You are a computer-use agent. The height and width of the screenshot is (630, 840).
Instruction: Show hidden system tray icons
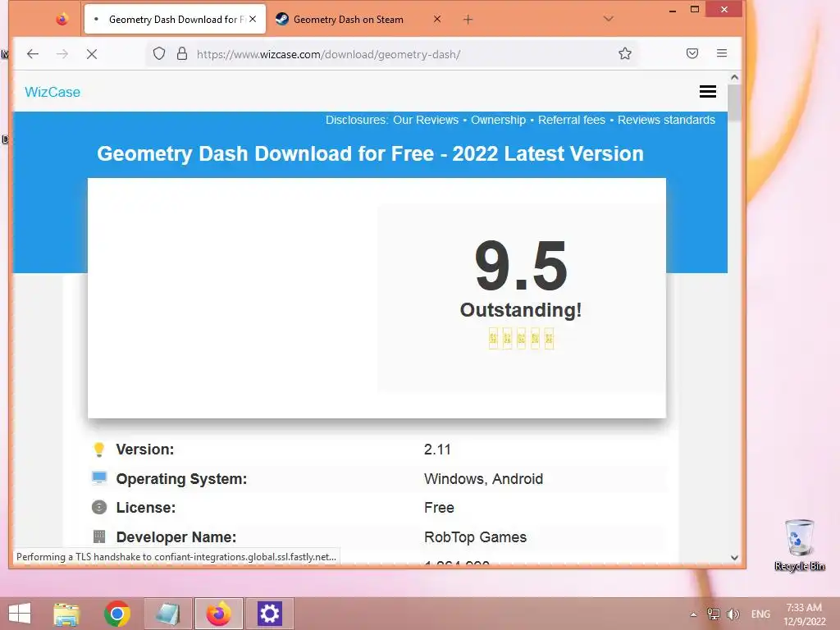[x=693, y=614]
